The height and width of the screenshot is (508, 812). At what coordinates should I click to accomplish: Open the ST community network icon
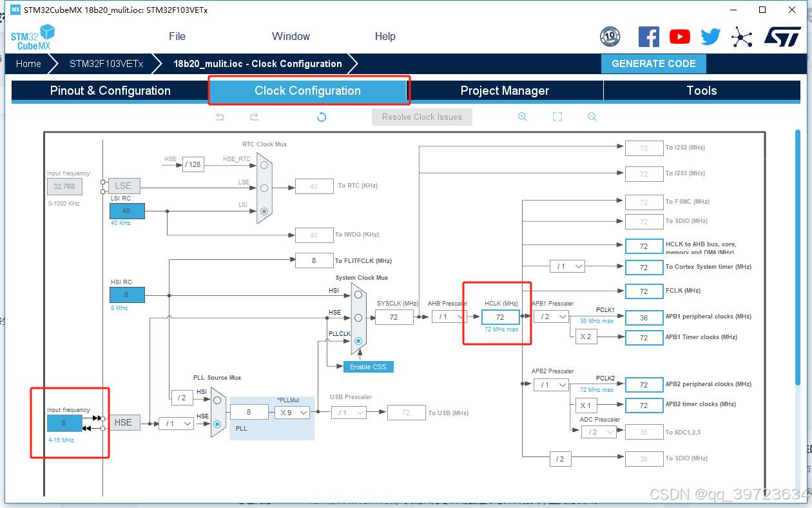[742, 37]
